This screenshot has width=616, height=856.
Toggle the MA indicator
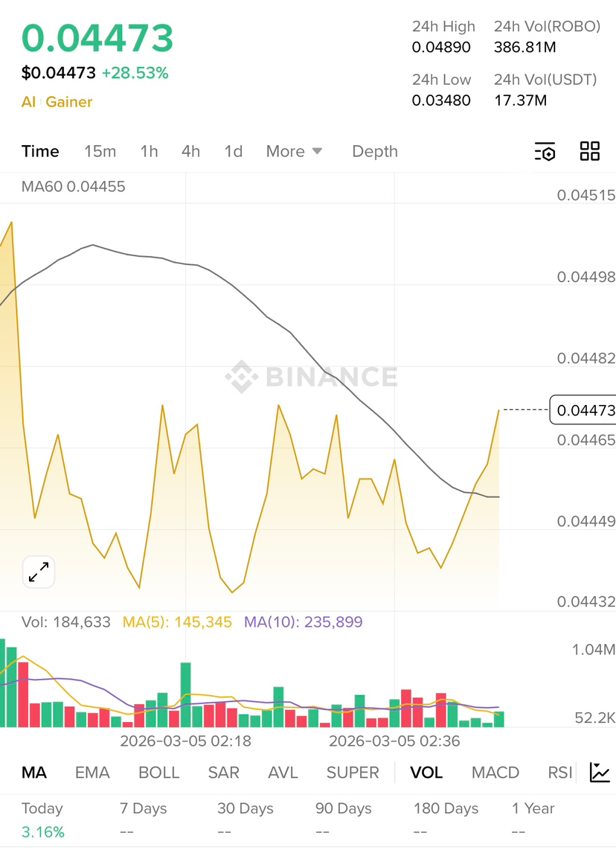point(33,773)
